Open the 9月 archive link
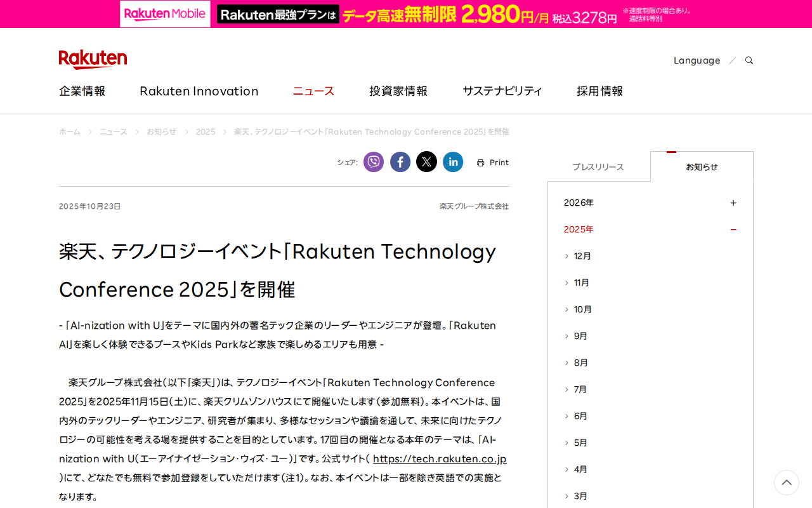The height and width of the screenshot is (508, 812). [x=580, y=336]
